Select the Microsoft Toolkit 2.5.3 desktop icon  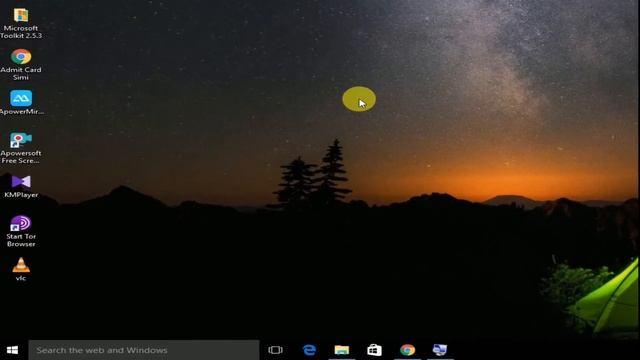coord(21,24)
